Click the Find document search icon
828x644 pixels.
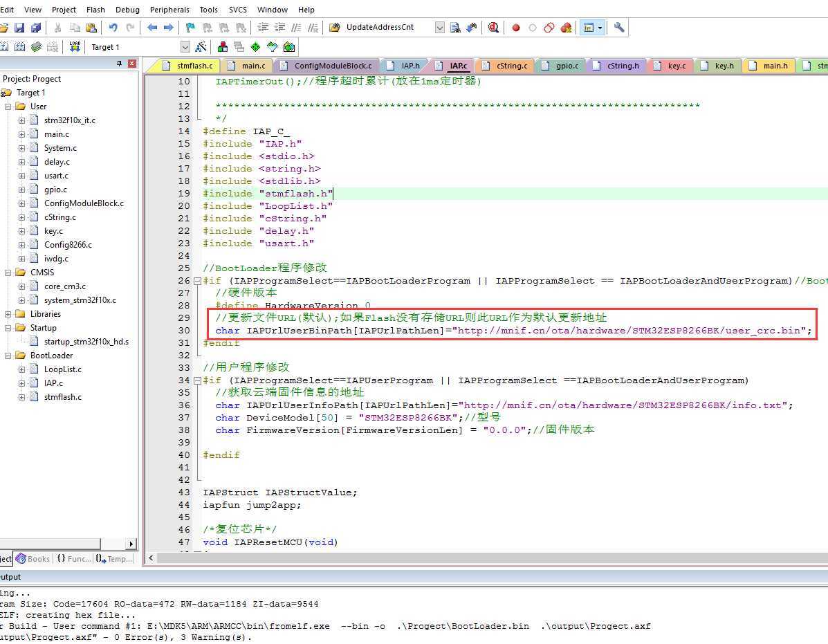(x=455, y=28)
